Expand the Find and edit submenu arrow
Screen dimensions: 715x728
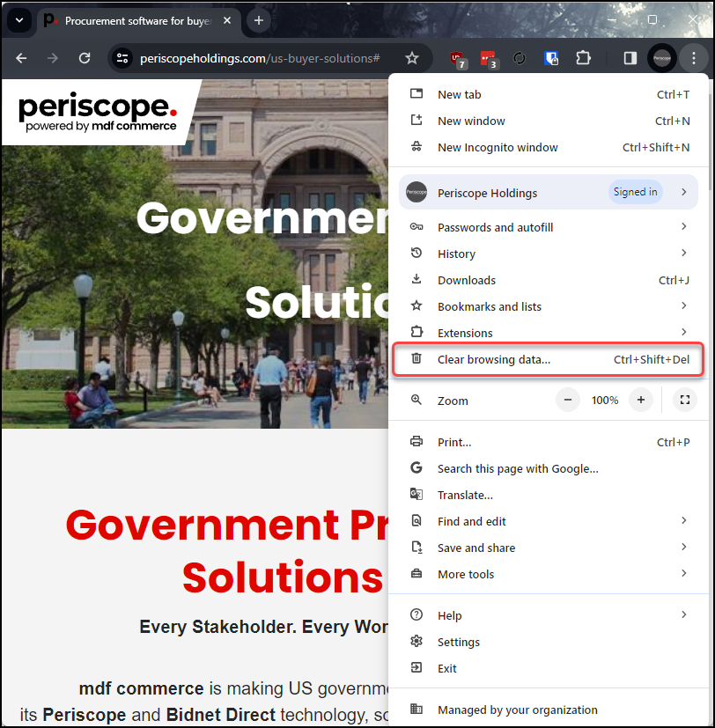tap(684, 520)
